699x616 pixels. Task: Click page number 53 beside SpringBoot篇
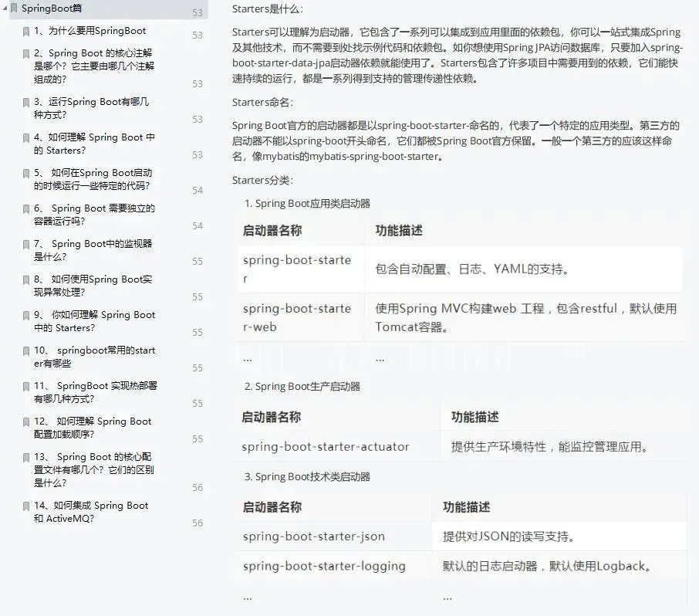tap(198, 13)
